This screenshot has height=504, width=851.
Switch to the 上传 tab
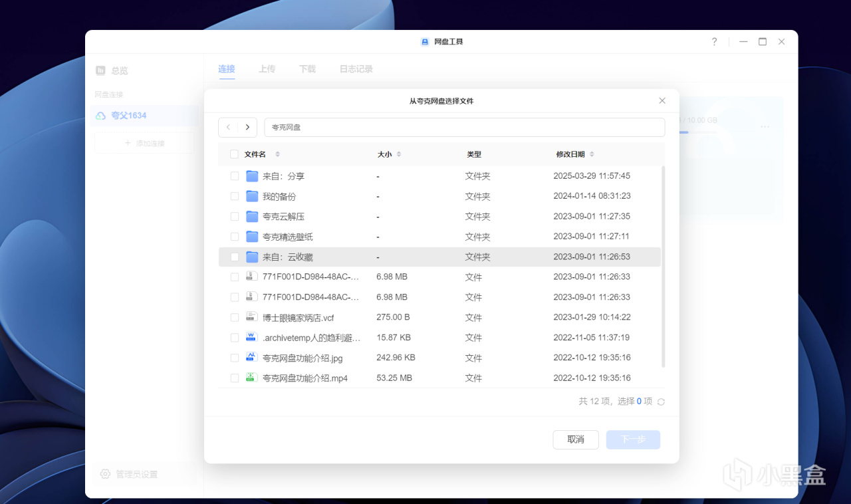pos(267,69)
